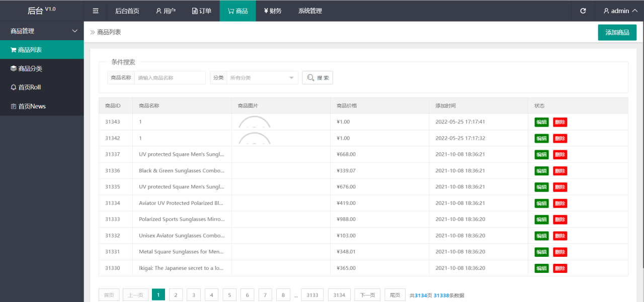644x302 pixels.
Task: Open 商品分类 via its layers icon
Action: [x=14, y=68]
